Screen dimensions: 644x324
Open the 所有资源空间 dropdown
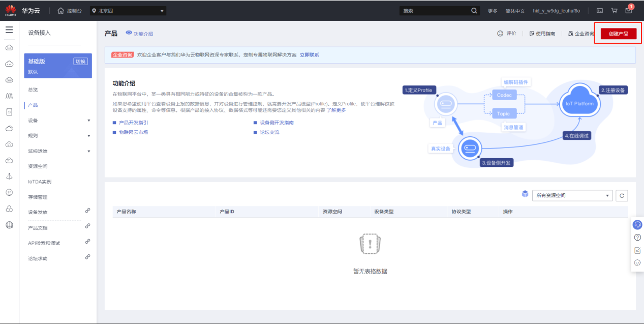pyautogui.click(x=572, y=195)
